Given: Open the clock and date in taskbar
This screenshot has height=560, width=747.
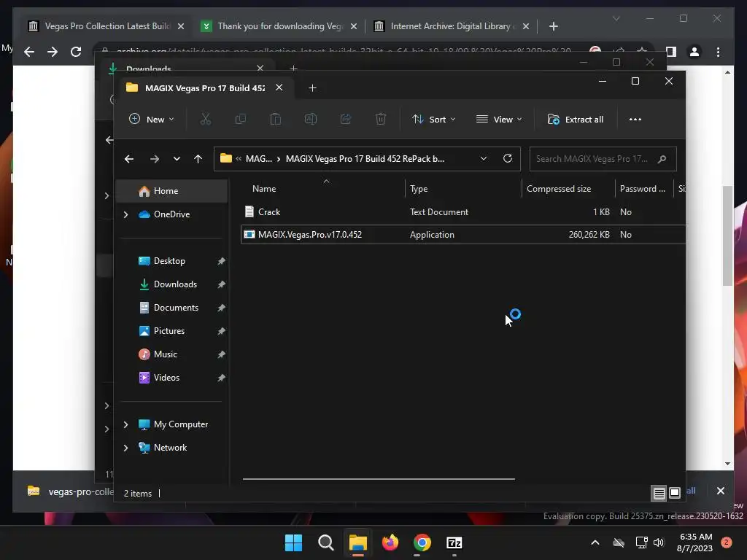Looking at the screenshot, I should click(x=694, y=542).
